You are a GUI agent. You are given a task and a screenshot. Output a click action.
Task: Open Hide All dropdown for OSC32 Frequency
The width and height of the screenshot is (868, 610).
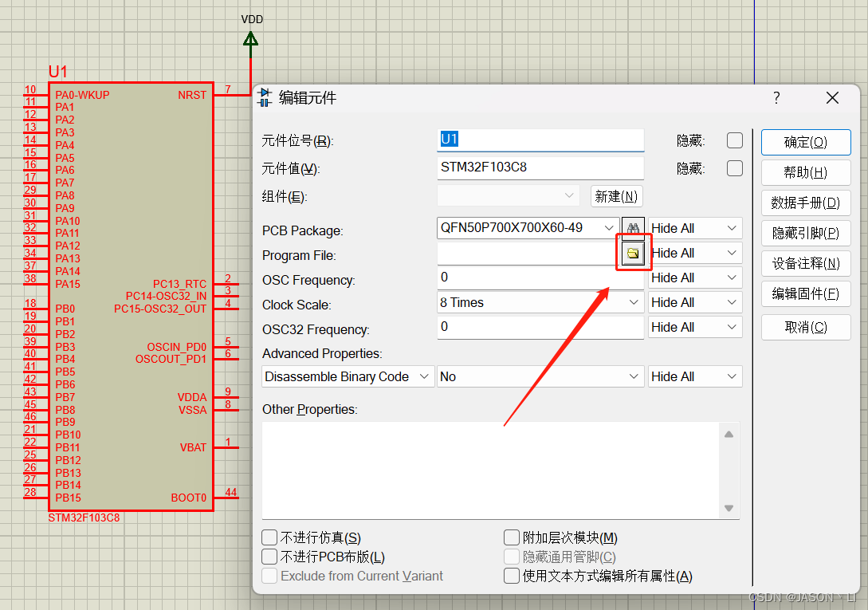point(695,328)
